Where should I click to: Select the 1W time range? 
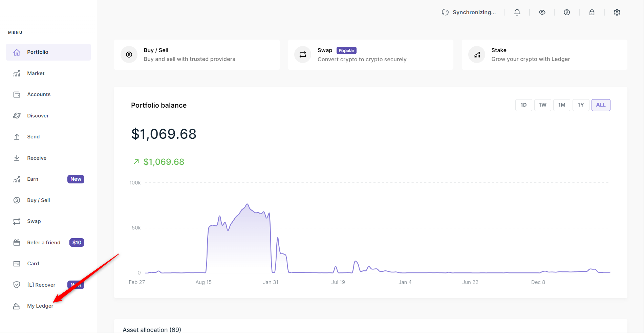click(542, 105)
